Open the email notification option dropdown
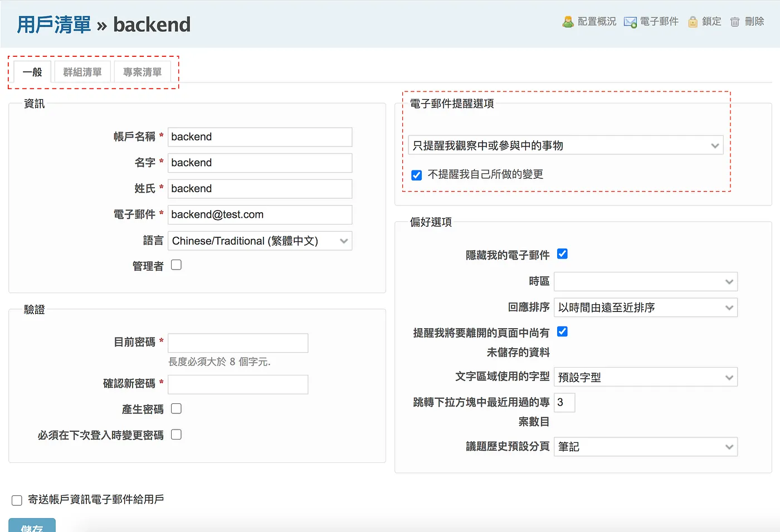This screenshot has width=780, height=532. pyautogui.click(x=565, y=145)
